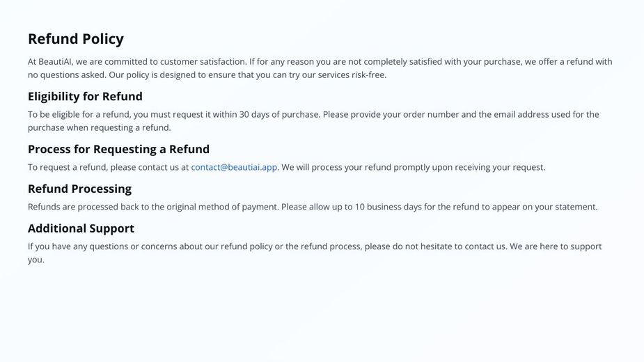Click the Refund Processing heading
644x362 pixels.
[x=79, y=189]
